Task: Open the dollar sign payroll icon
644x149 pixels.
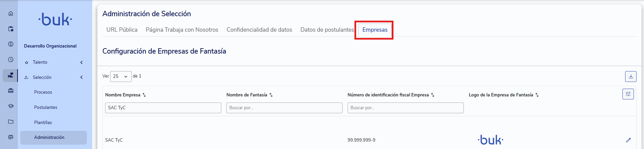Action: (x=11, y=44)
